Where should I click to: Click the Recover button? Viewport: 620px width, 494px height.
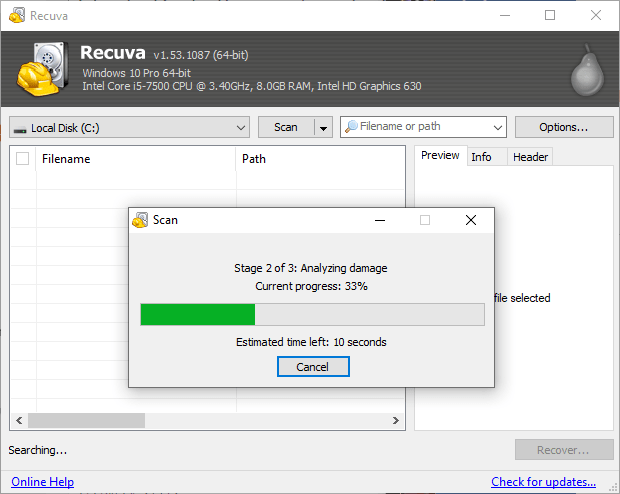point(564,450)
